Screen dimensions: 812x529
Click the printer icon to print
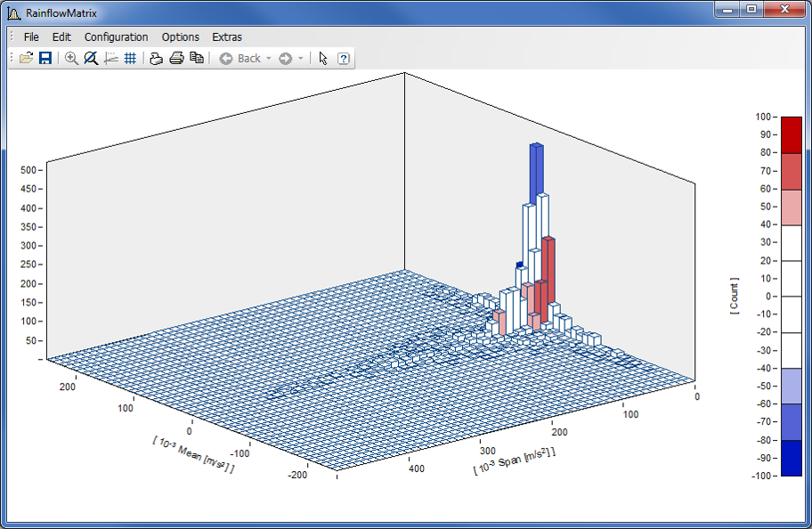tap(176, 58)
